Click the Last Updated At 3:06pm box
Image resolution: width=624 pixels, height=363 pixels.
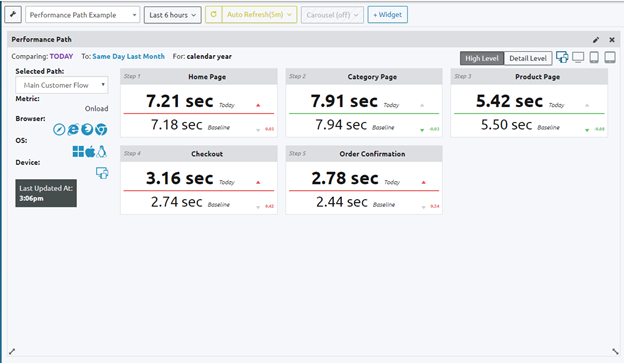tap(46, 193)
